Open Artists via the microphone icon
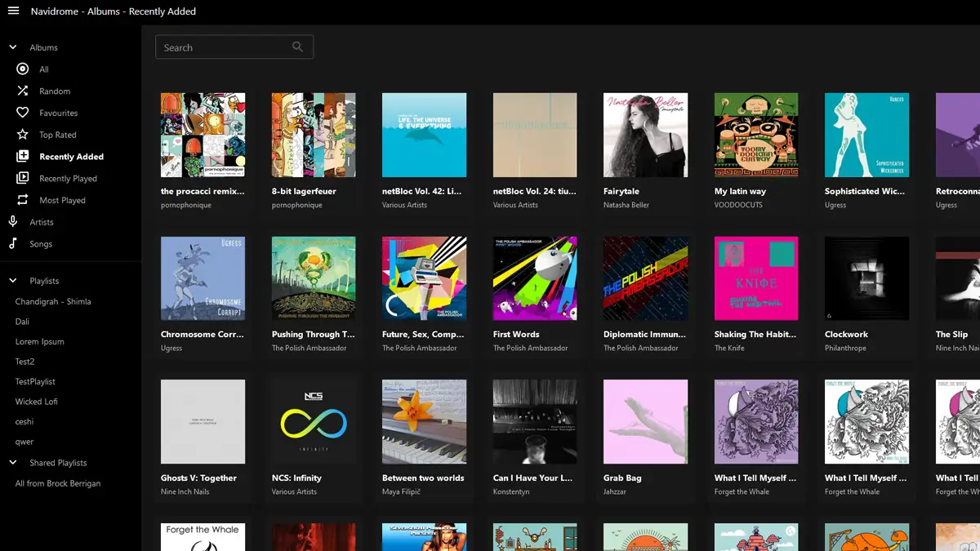 pyautogui.click(x=13, y=222)
